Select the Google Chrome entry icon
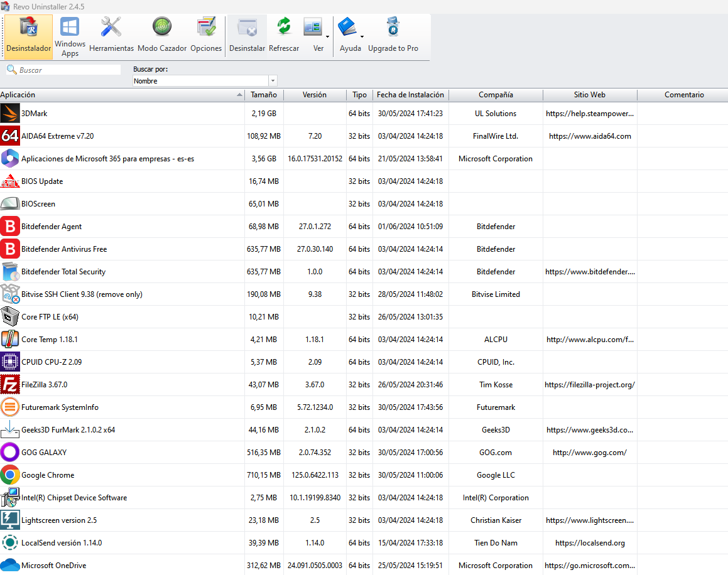The height and width of the screenshot is (575, 728). [x=10, y=475]
